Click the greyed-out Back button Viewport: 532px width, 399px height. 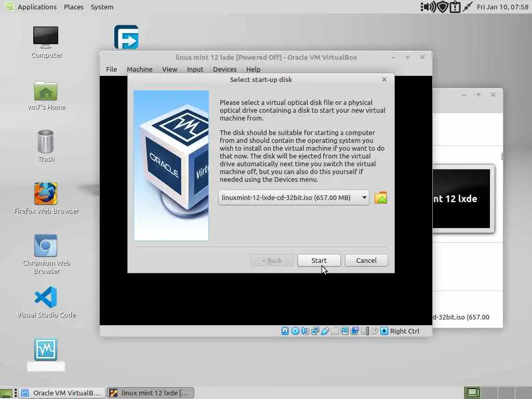click(272, 261)
